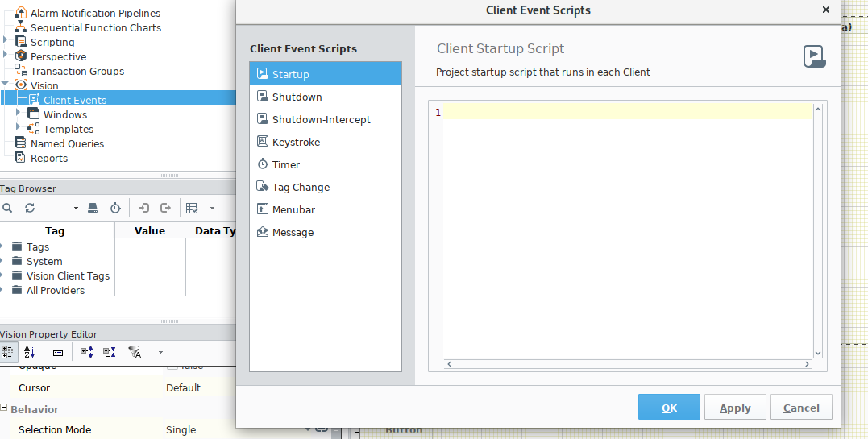Click the property filter funnel icon
The width and height of the screenshot is (868, 439).
click(x=135, y=352)
